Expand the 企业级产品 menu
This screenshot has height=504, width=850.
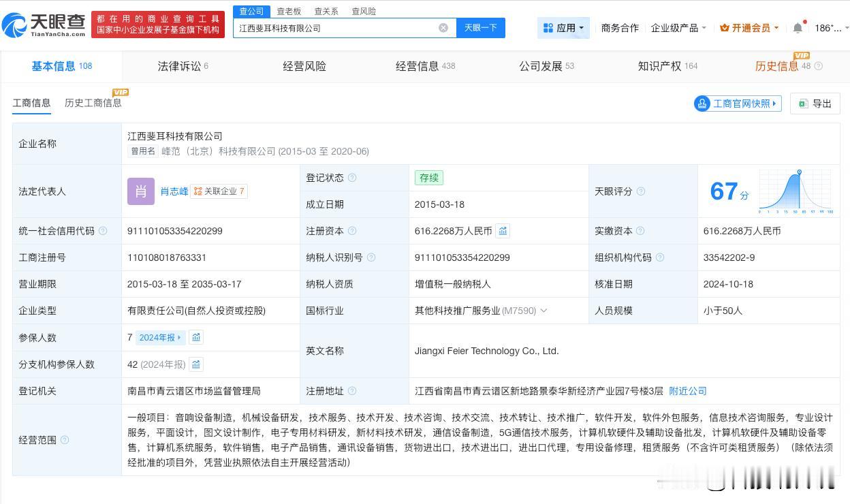pos(678,28)
